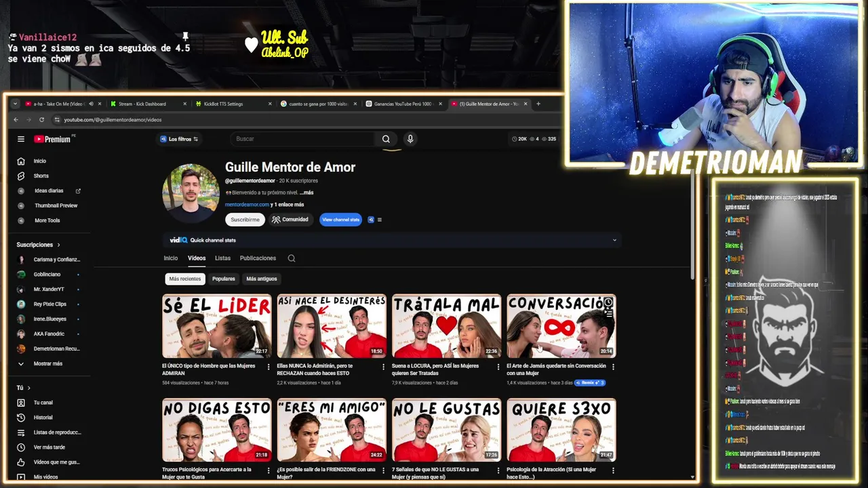The image size is (868, 488).
Task: Open the Comunidad button
Action: (290, 220)
